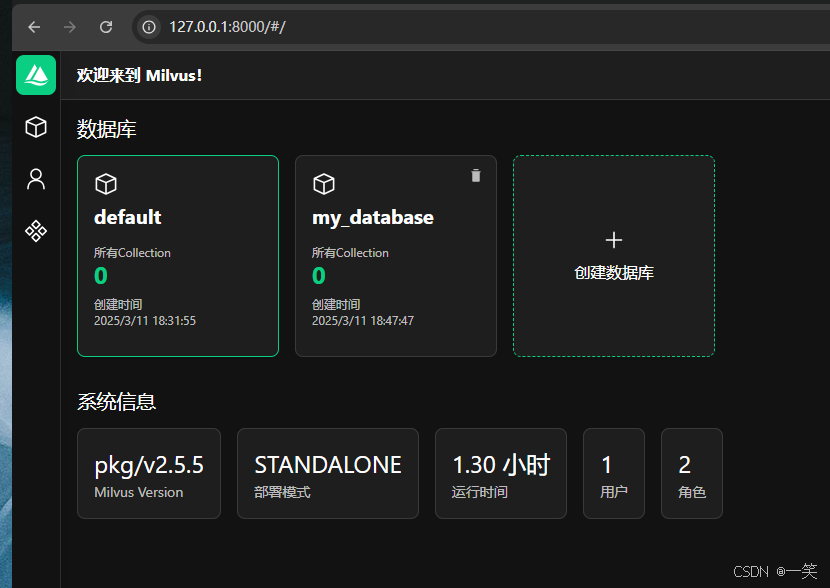This screenshot has width=830, height=588.
Task: Open the users sidebar icon
Action: (36, 179)
